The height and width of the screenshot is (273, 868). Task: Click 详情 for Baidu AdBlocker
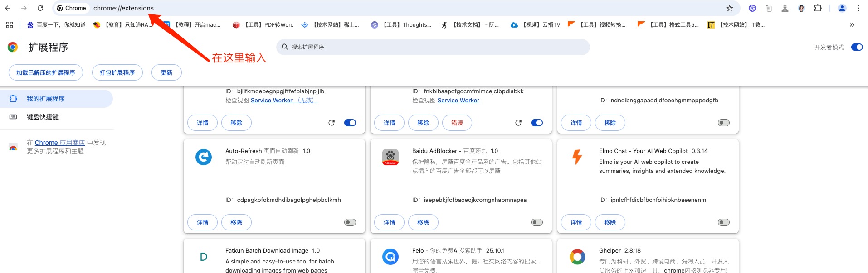pos(389,222)
